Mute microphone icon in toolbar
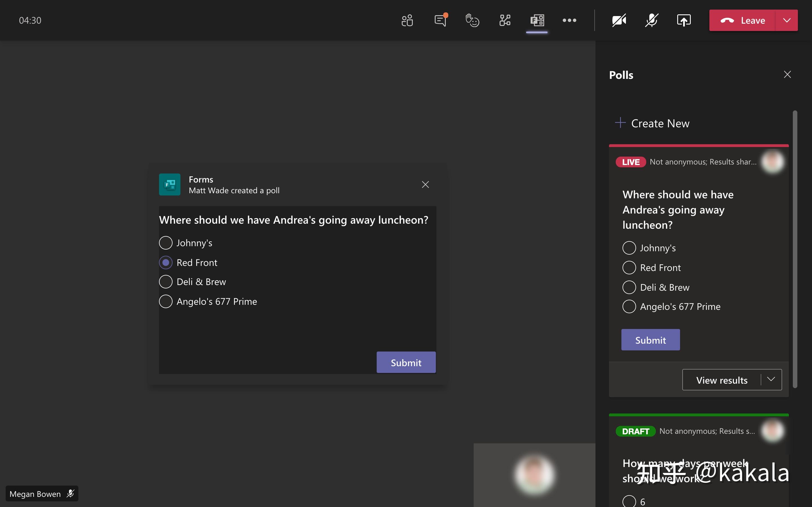Viewport: 812px width, 507px height. point(651,20)
